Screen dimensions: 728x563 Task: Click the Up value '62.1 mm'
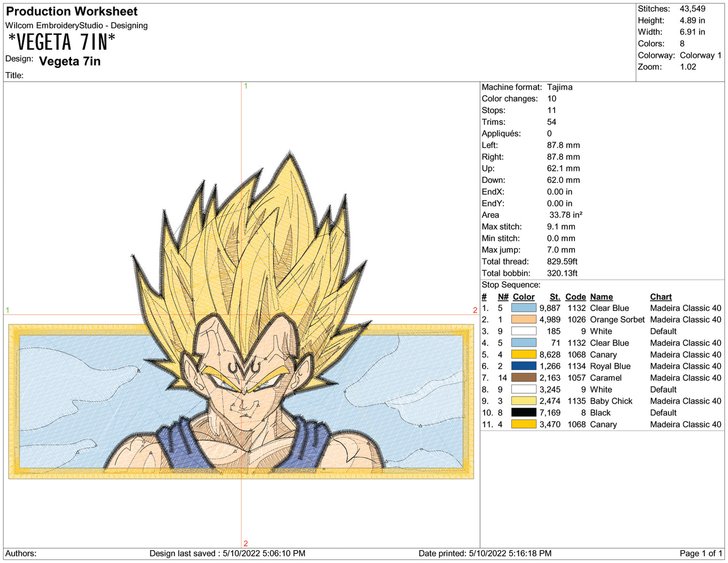563,168
